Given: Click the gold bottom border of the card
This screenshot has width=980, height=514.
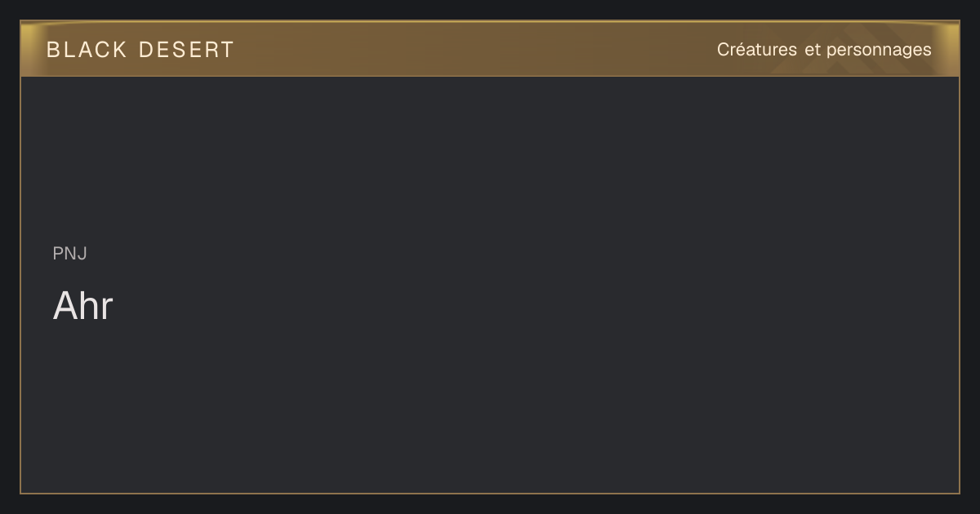Looking at the screenshot, I should tap(490, 493).
